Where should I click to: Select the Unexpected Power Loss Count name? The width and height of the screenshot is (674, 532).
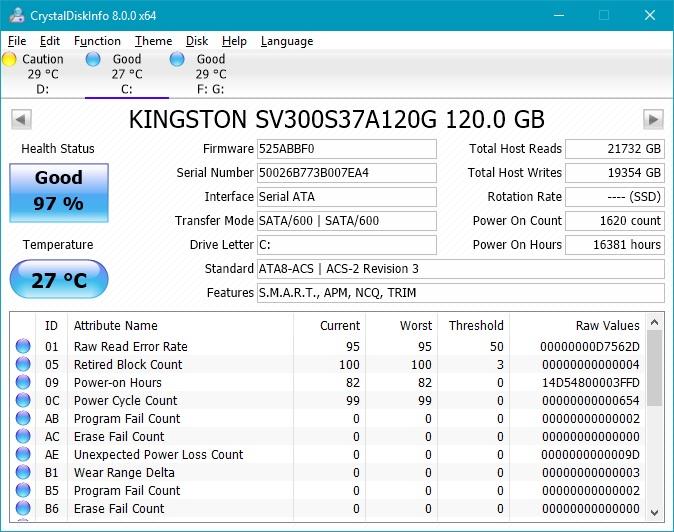159,455
